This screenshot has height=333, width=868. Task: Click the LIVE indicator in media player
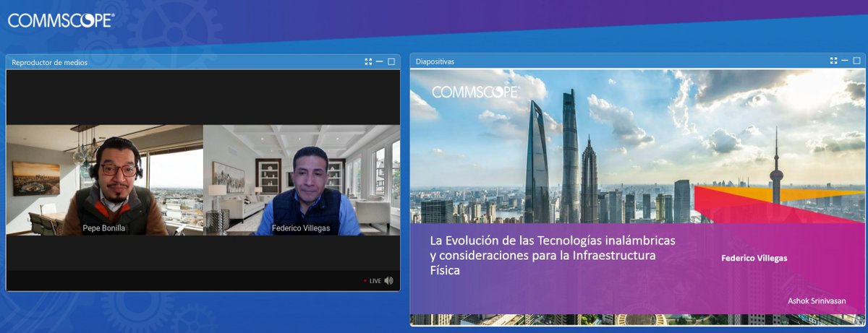coord(372,281)
